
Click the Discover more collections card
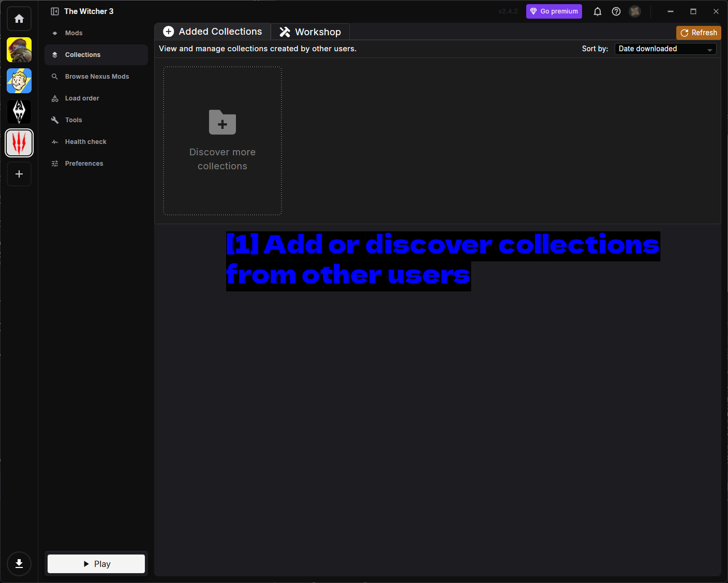(222, 141)
